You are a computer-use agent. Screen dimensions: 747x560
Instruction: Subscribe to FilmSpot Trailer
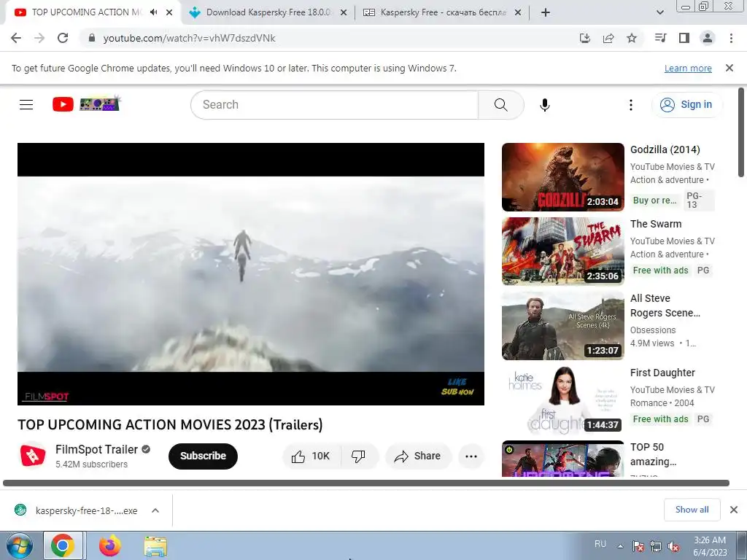click(x=203, y=456)
